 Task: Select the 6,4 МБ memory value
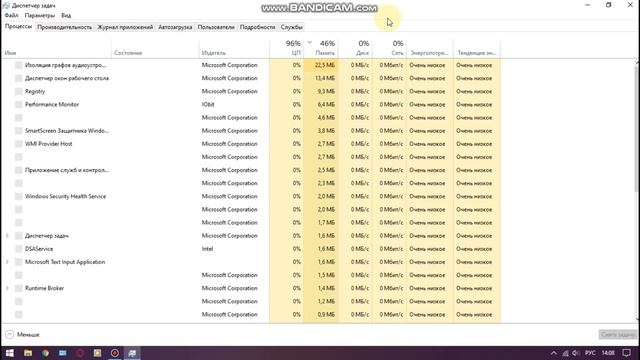(x=326, y=104)
